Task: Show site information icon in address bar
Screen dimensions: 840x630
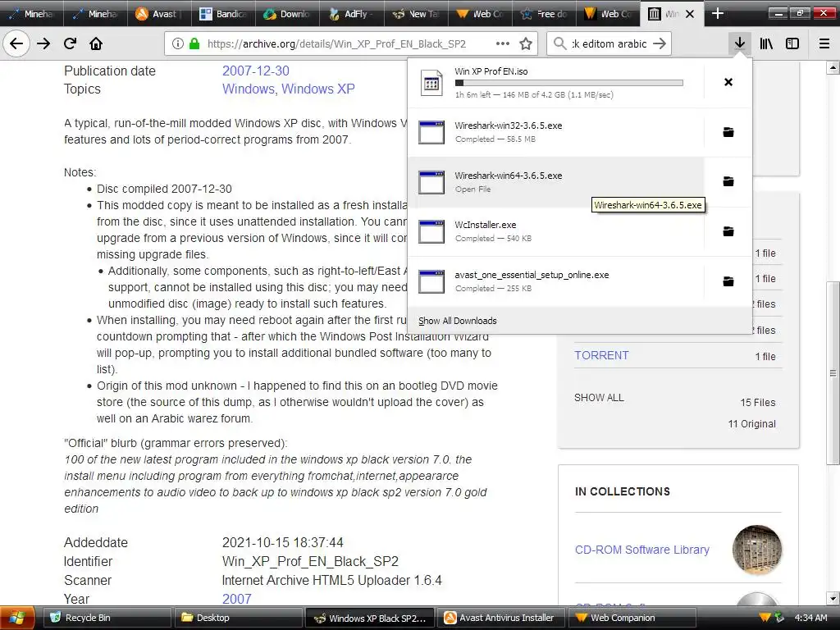Action: coord(178,43)
